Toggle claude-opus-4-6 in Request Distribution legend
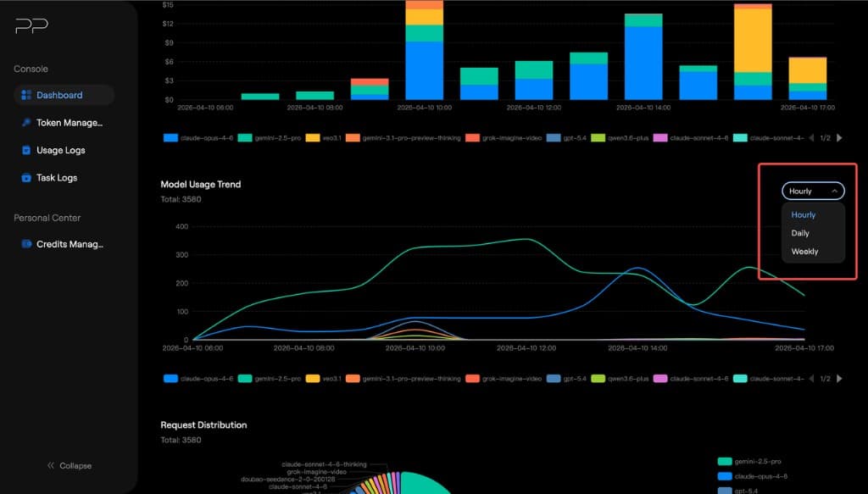 pos(753,476)
